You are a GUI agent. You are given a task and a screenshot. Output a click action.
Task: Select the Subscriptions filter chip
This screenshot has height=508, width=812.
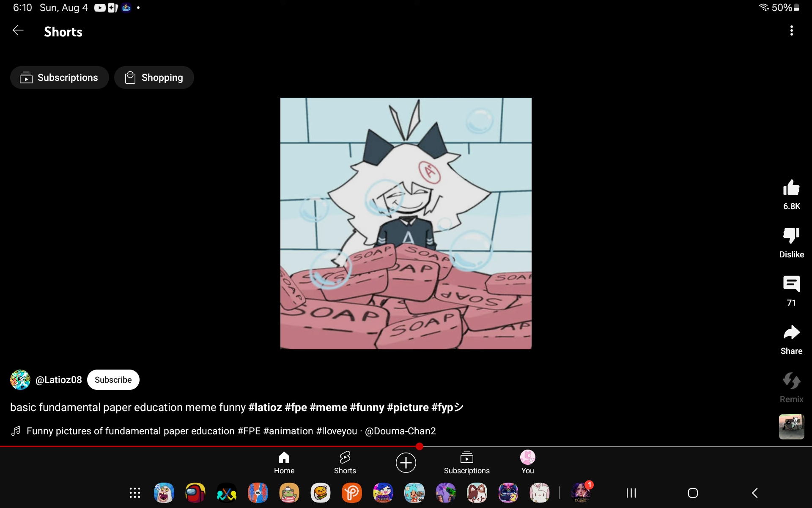60,77
